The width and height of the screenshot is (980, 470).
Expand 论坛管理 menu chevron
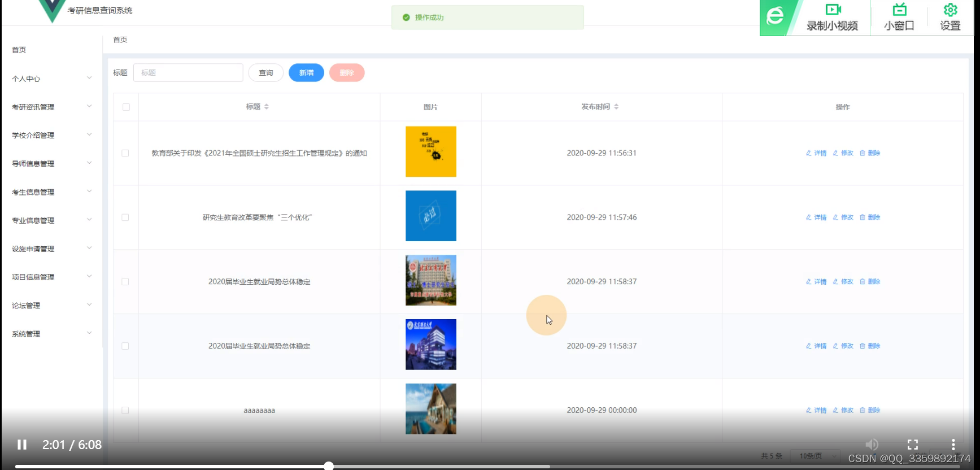pos(89,305)
